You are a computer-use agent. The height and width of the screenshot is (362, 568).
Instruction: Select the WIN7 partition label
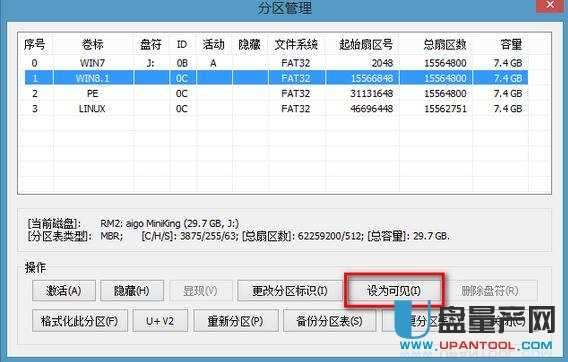pyautogui.click(x=93, y=63)
